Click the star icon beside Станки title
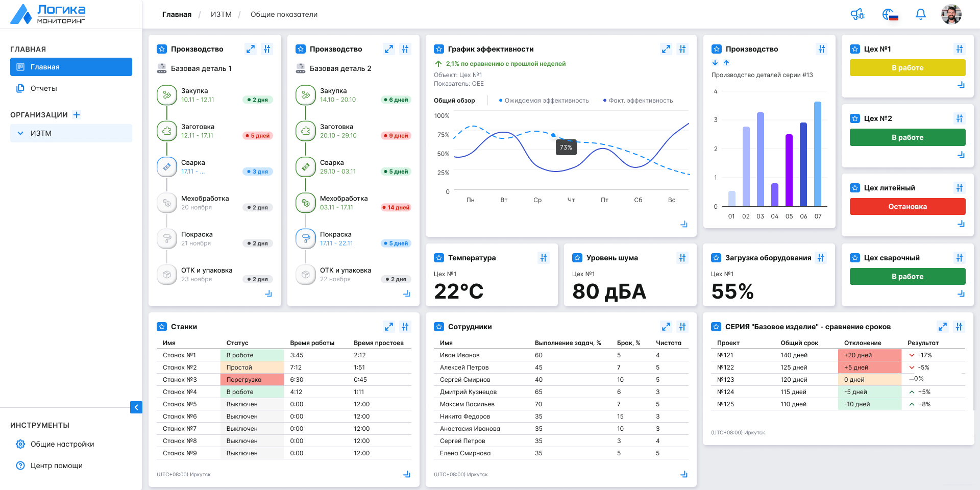Image resolution: width=980 pixels, height=490 pixels. coord(162,327)
